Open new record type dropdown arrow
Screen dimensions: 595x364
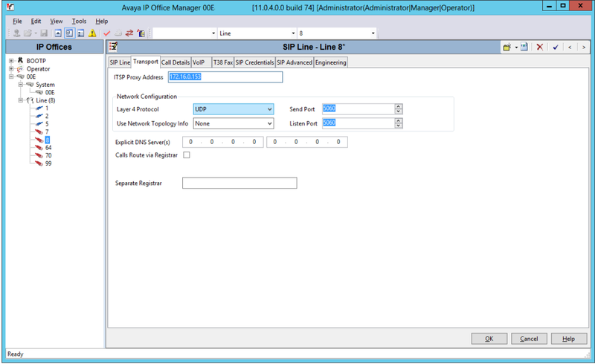point(516,48)
